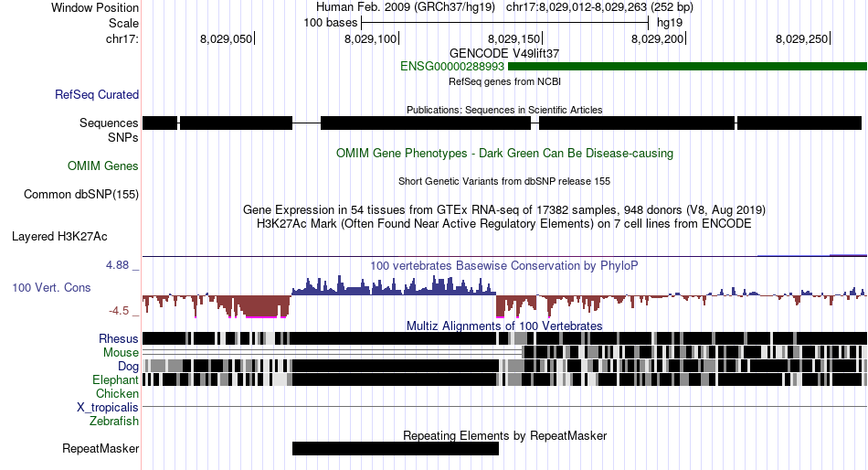
Task: Open the Rhesus alignment row label
Action: [x=119, y=338]
